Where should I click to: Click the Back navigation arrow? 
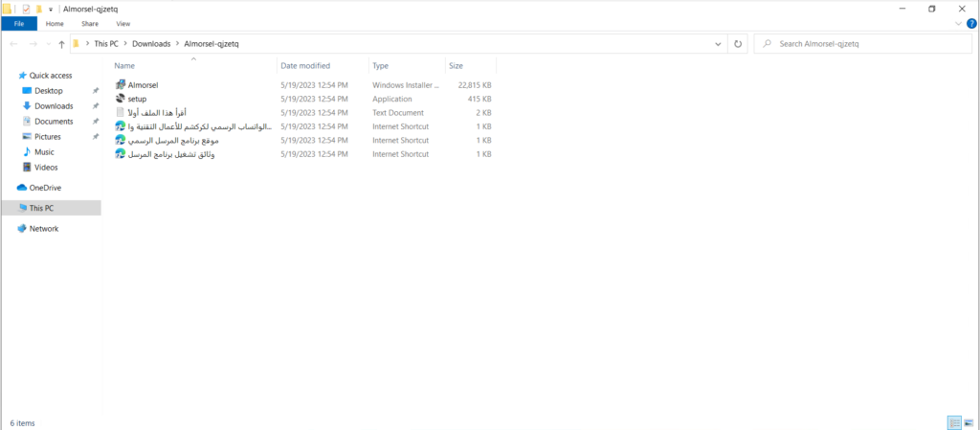(14, 44)
